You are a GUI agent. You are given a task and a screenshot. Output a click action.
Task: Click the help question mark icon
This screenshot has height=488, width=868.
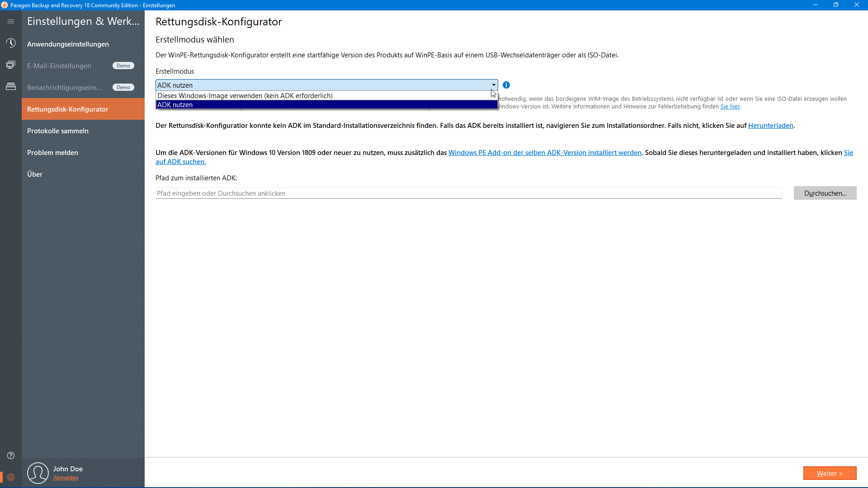click(11, 455)
